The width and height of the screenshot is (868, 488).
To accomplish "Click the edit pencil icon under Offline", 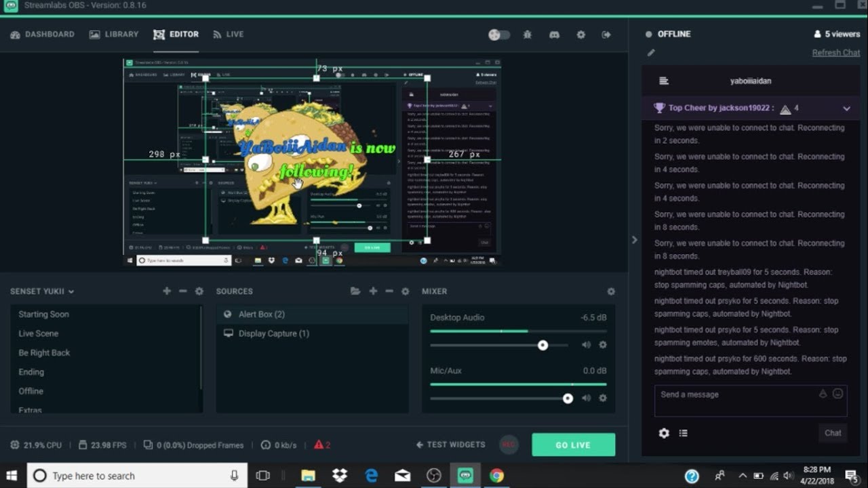I will point(651,52).
